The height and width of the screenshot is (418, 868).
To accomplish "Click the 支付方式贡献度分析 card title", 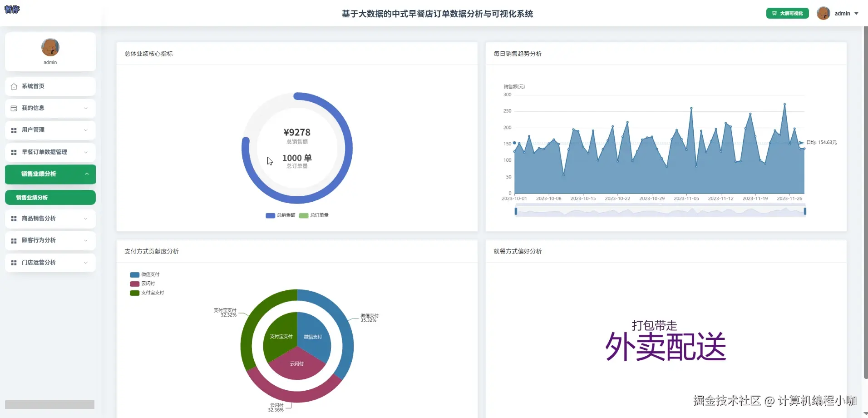I will coord(152,251).
